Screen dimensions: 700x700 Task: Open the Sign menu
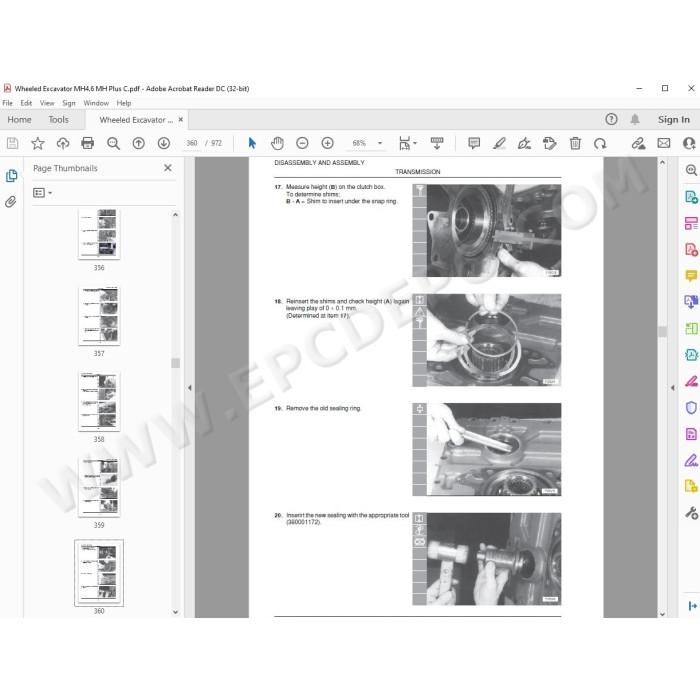[x=69, y=103]
